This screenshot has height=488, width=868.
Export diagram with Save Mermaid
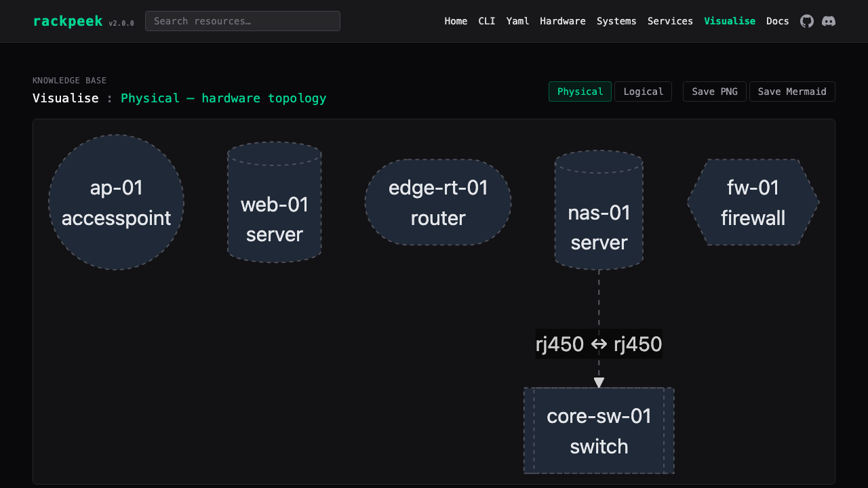[792, 91]
